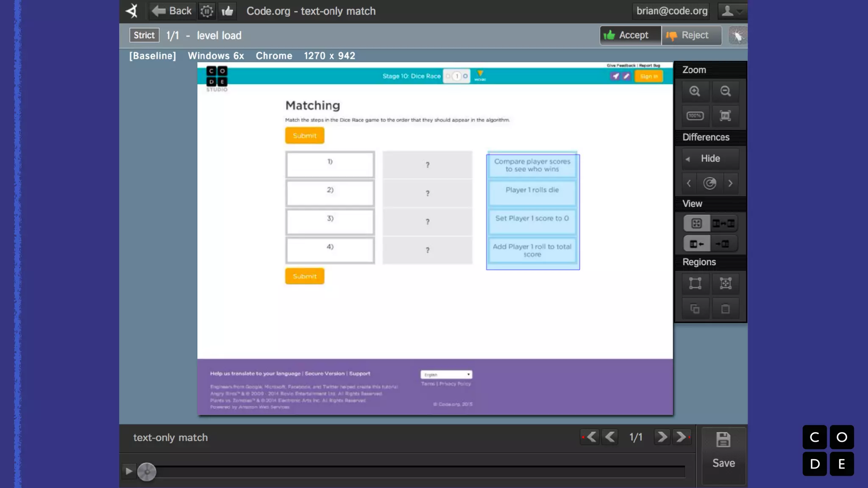Click answer slot 3)

point(330,222)
